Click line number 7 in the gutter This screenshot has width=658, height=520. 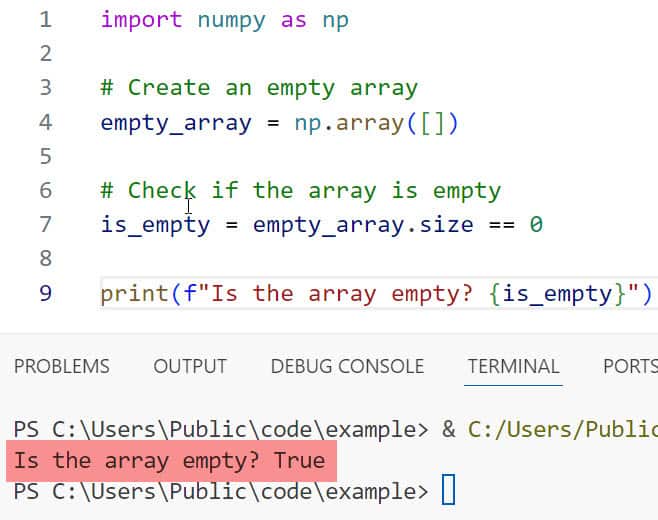[47, 224]
